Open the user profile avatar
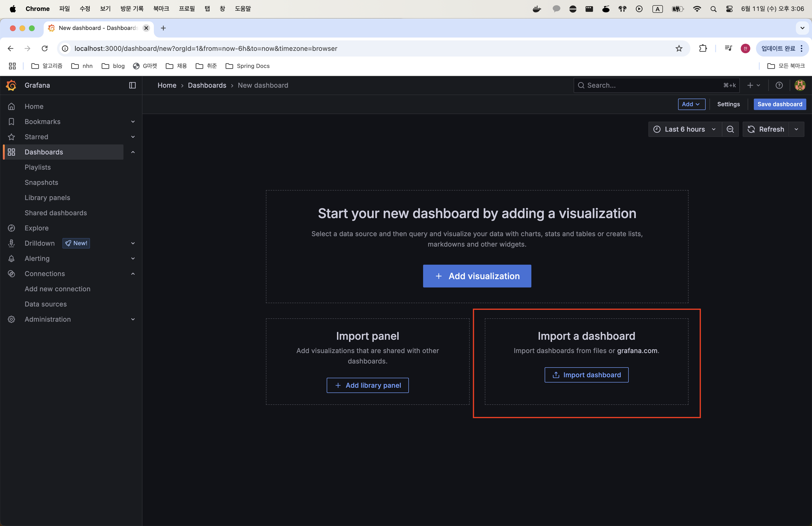This screenshot has height=526, width=812. 800,85
